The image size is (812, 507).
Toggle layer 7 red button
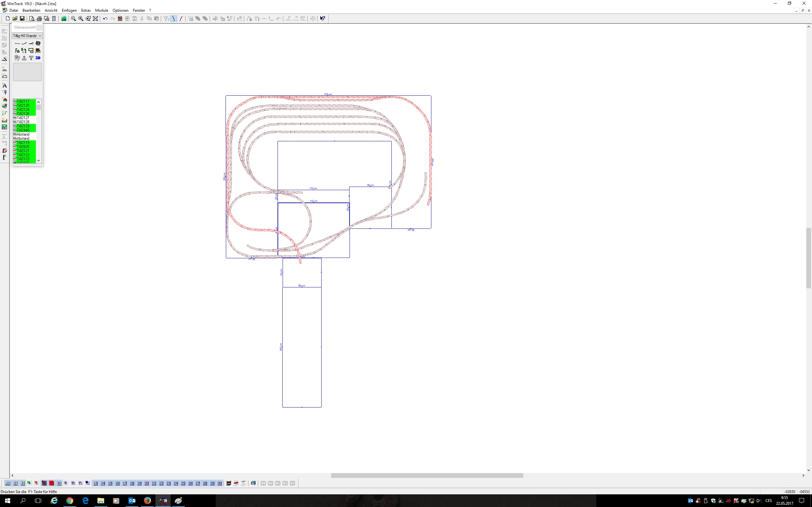coord(52,483)
